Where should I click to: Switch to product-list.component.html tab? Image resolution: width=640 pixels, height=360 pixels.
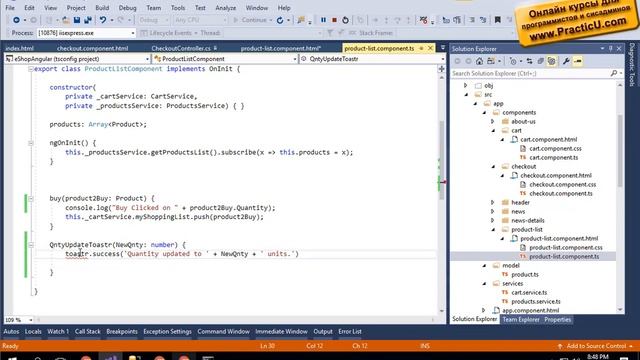pyautogui.click(x=280, y=48)
